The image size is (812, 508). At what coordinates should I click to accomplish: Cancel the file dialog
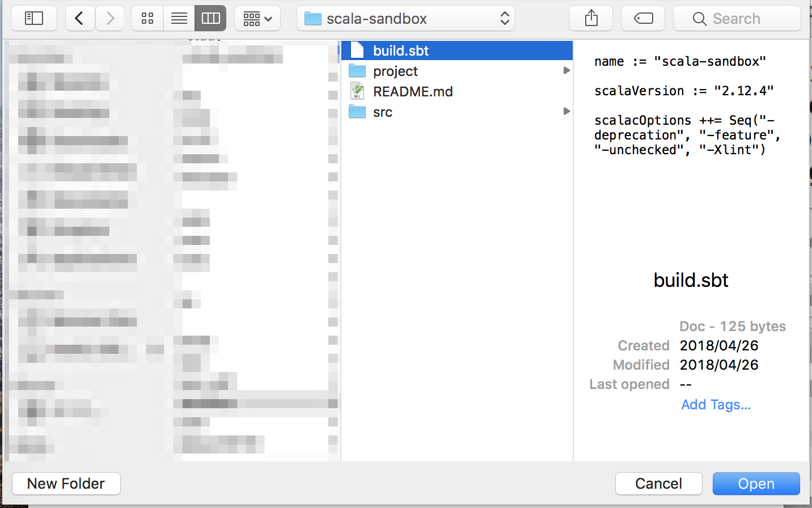point(658,483)
